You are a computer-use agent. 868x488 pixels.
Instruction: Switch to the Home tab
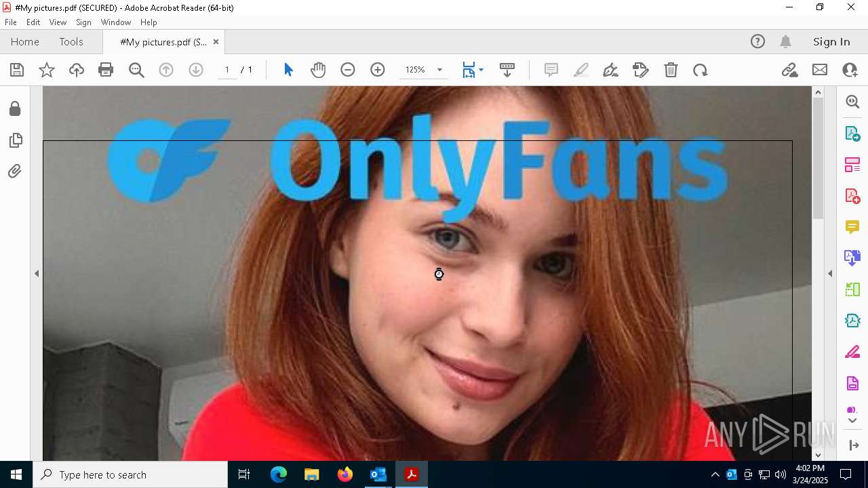(x=25, y=42)
